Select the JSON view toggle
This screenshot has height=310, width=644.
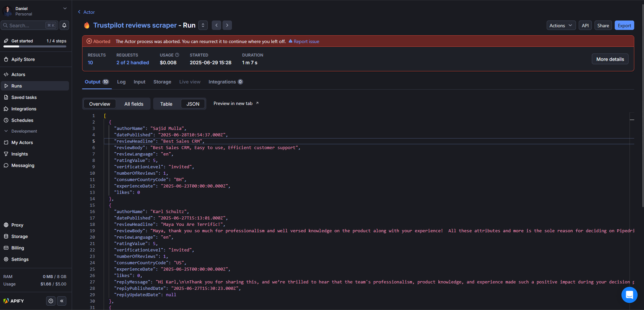point(193,104)
